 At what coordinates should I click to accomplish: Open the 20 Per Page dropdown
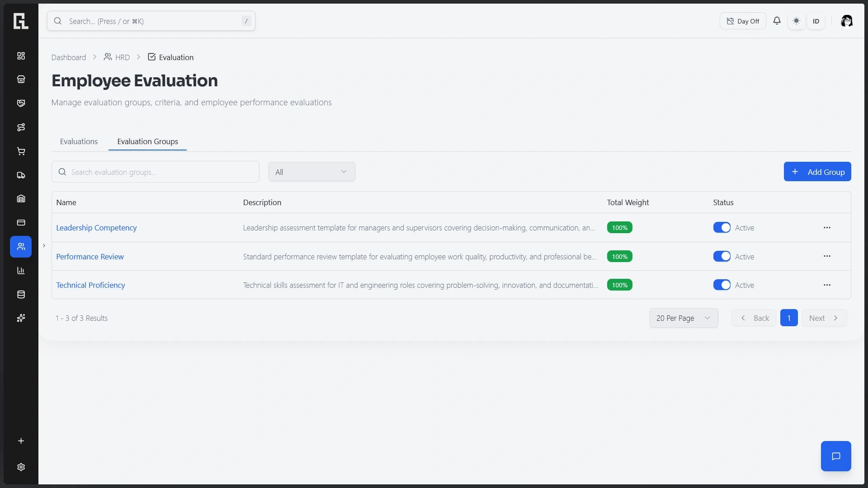(684, 318)
